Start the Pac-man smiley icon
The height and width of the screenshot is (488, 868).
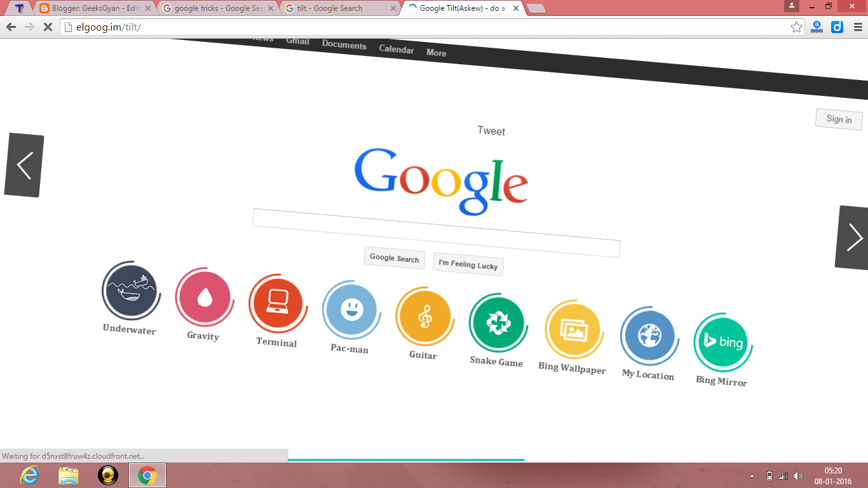click(351, 310)
